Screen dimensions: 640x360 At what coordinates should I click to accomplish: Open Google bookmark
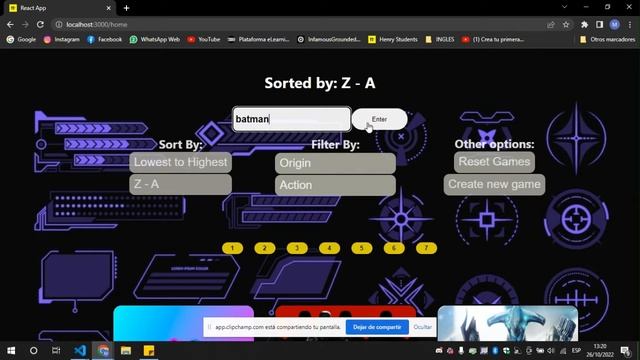(21, 40)
